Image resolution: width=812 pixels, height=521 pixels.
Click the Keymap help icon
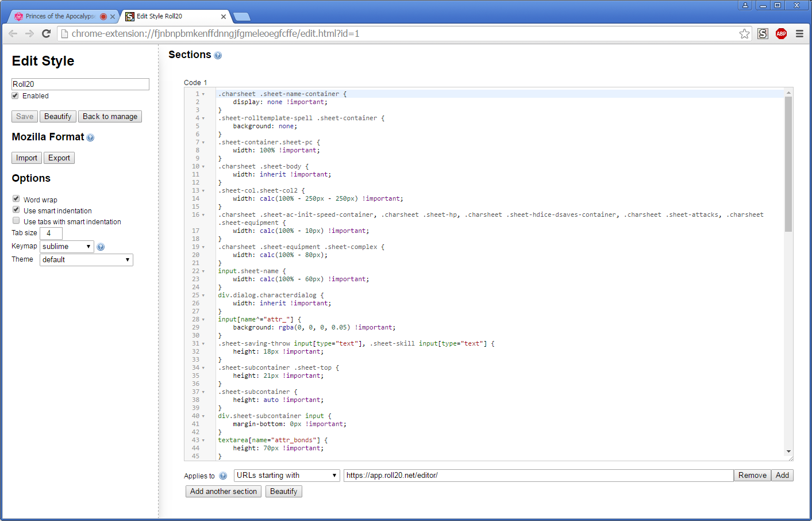click(101, 247)
